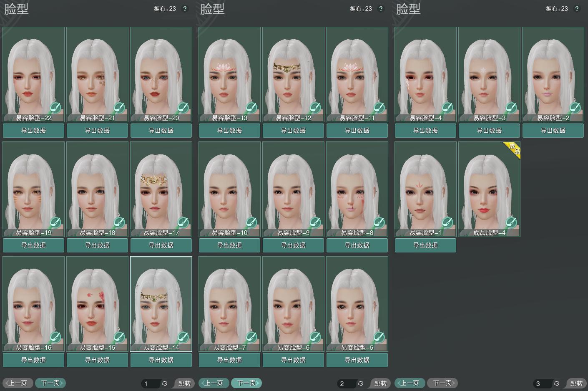The height and width of the screenshot is (391, 588).
Task: Click the brush icon on 易容脸型-19
Action: click(x=55, y=223)
